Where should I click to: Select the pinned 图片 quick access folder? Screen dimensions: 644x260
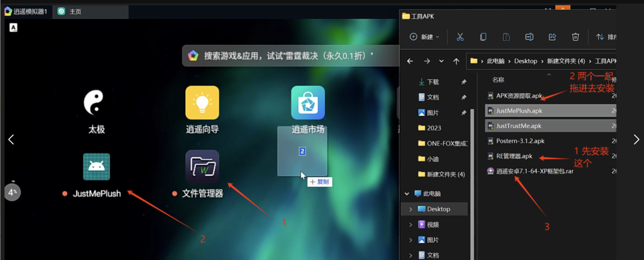point(428,113)
